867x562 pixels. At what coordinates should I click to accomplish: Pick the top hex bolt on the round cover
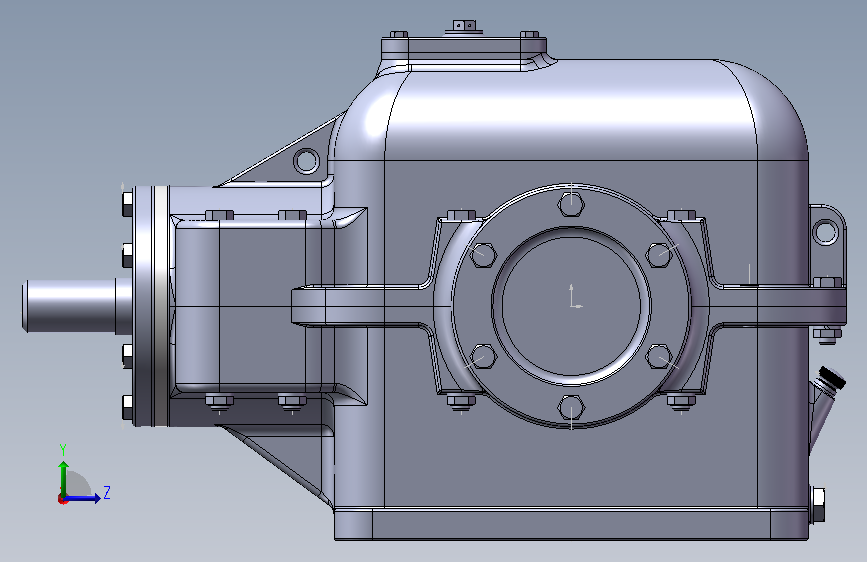(571, 203)
